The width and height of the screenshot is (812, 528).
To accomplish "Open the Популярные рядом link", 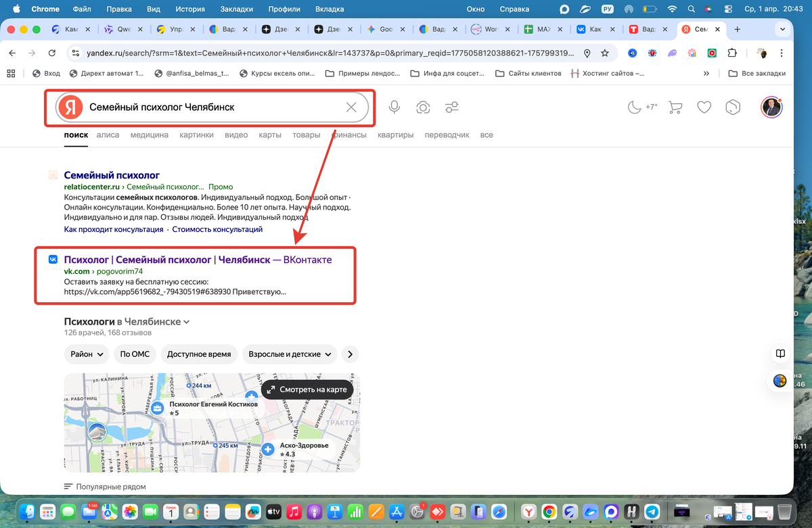I will click(105, 487).
